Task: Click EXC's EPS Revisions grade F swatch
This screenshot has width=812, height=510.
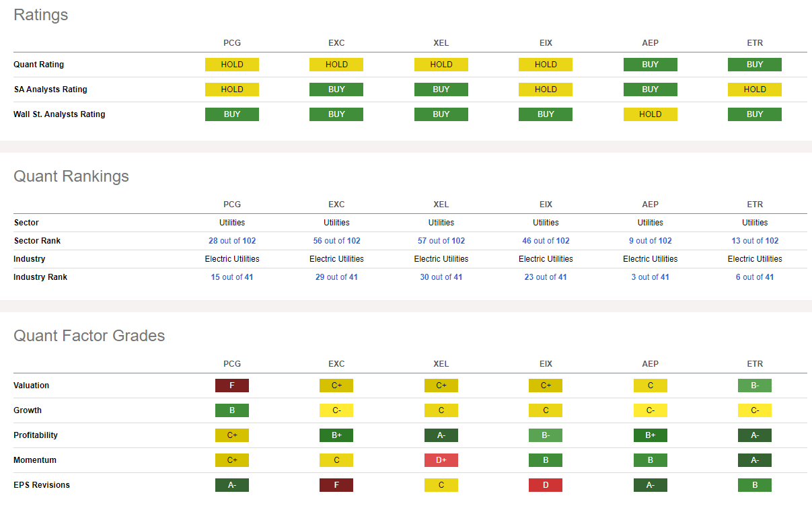Action: pyautogui.click(x=336, y=485)
